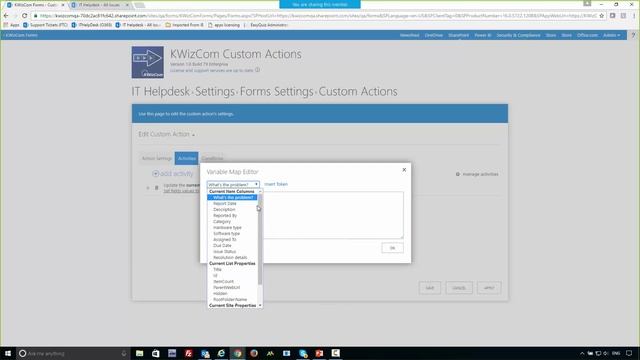The height and width of the screenshot is (360, 640).
Task: Open OneDrive in the suite bar
Action: (x=433, y=35)
